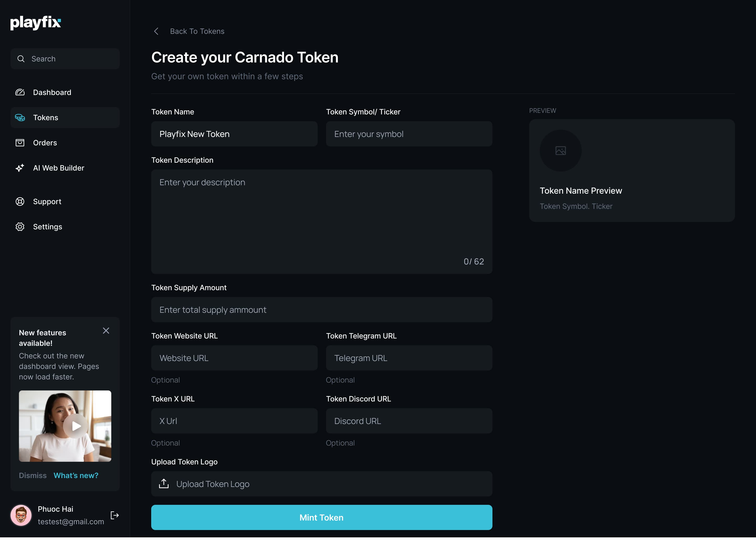Click the Support sidebar icon

tap(20, 201)
